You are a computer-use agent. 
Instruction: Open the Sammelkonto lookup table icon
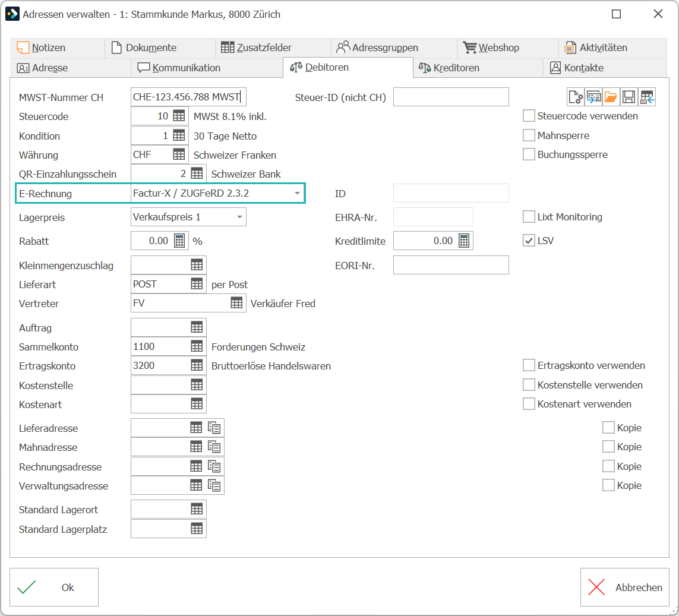click(x=197, y=346)
